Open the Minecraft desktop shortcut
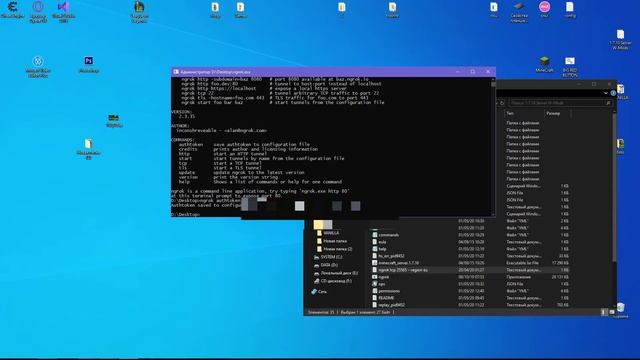 tap(544, 64)
